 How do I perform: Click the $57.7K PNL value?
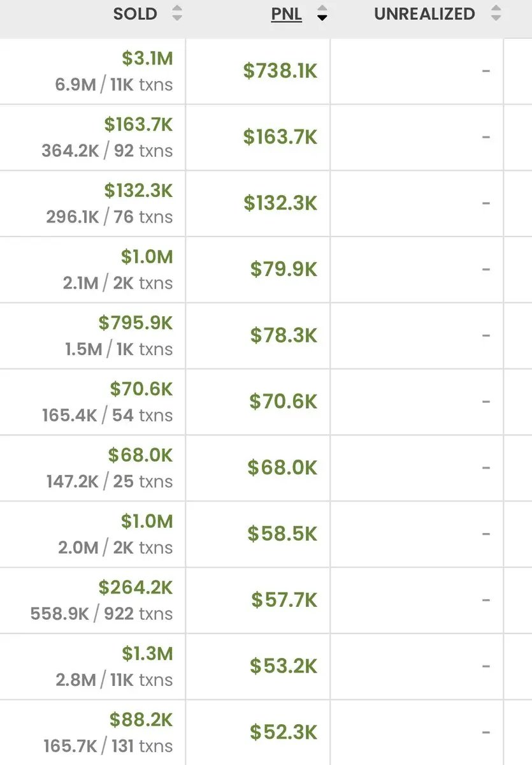(284, 600)
